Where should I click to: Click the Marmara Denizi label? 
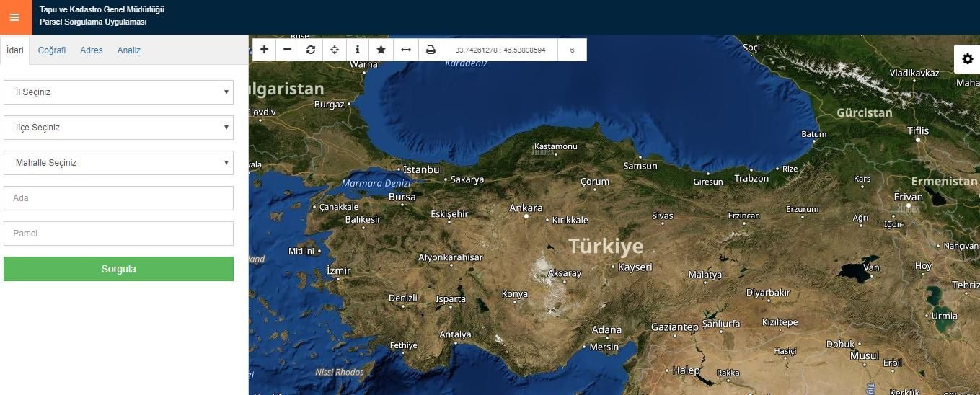pyautogui.click(x=376, y=184)
